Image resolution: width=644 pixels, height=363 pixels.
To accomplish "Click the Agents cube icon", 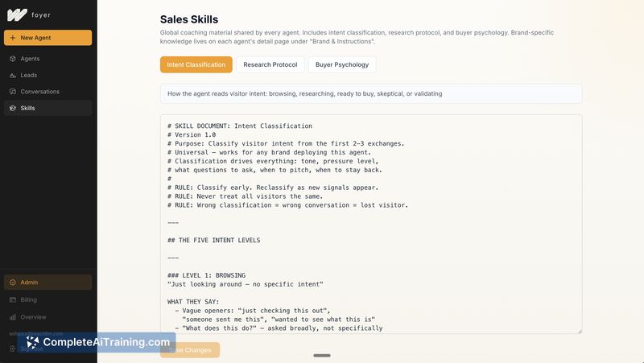I will 13,59.
